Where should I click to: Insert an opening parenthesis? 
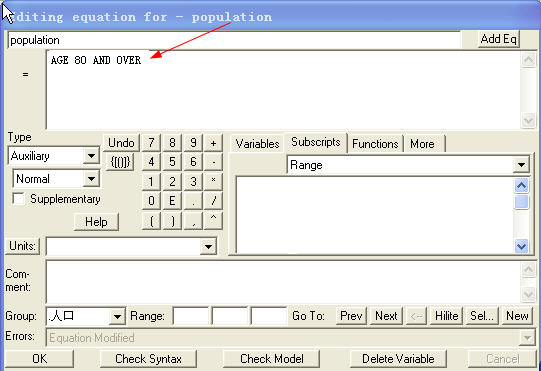[x=151, y=221]
